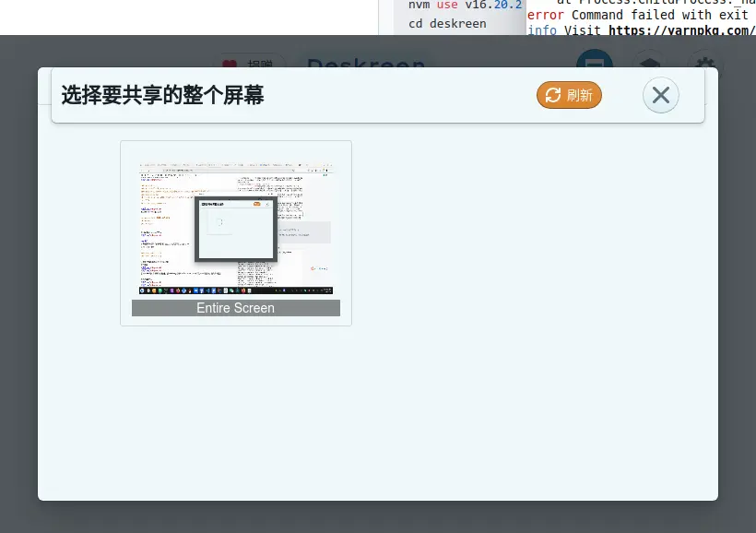Click the screen preview image inside the card
Viewport: 756px width, 533px height.
[235, 226]
